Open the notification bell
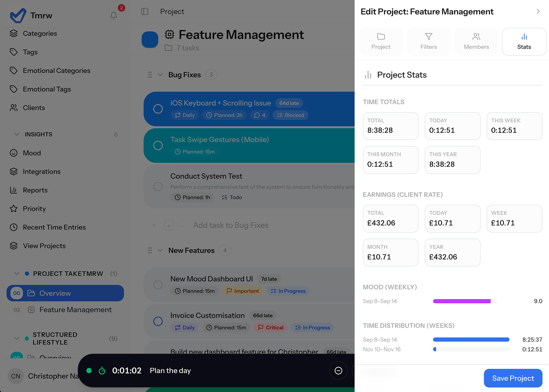 (114, 15)
